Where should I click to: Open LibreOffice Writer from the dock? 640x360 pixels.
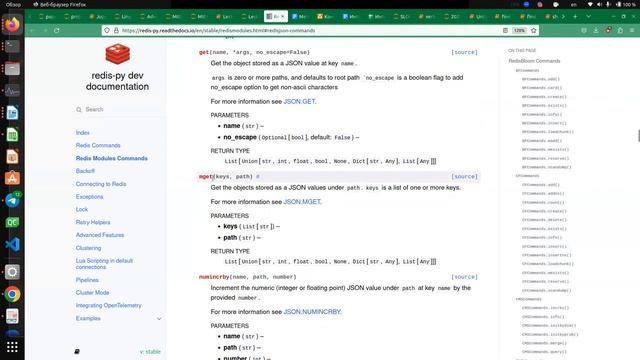click(12, 112)
